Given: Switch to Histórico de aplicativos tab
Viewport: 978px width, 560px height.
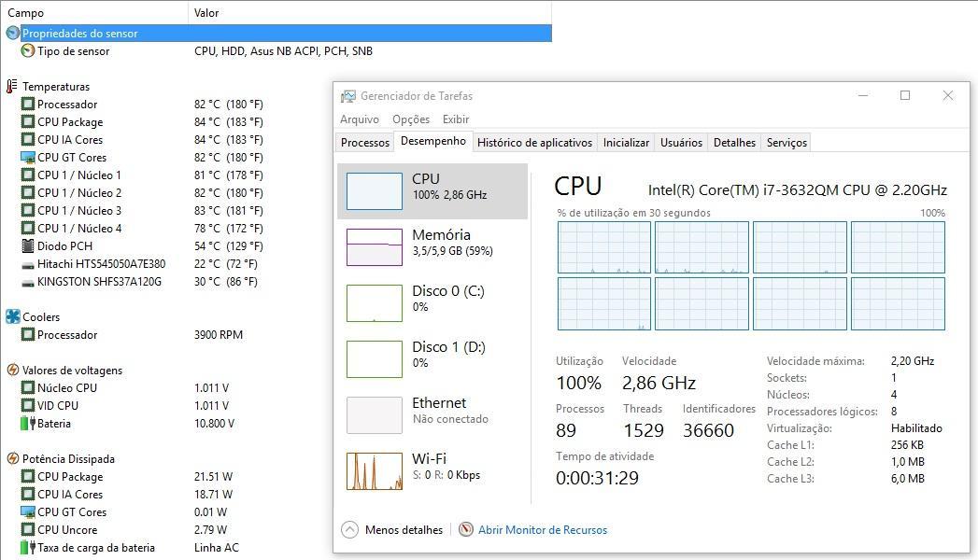Looking at the screenshot, I should click(534, 143).
